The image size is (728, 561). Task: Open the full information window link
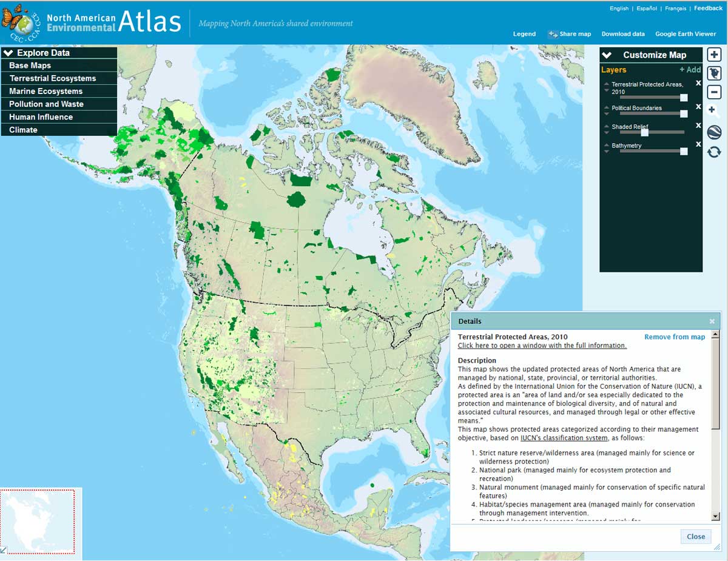(542, 346)
